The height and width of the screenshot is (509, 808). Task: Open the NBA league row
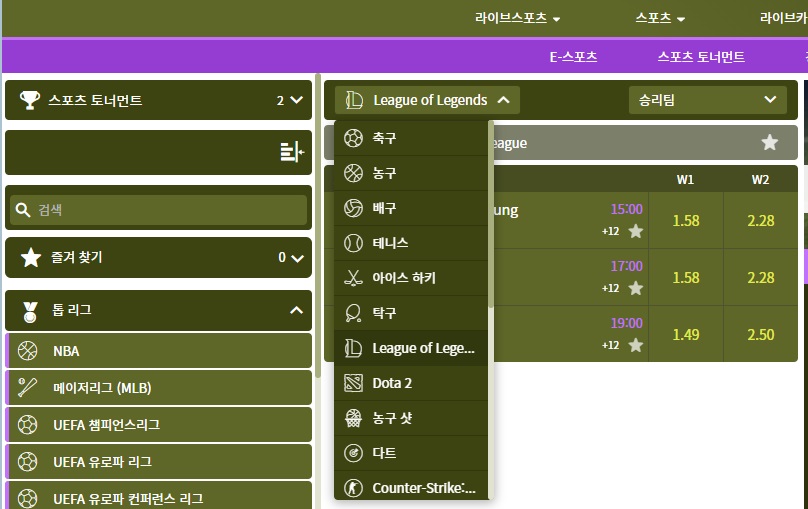[159, 351]
